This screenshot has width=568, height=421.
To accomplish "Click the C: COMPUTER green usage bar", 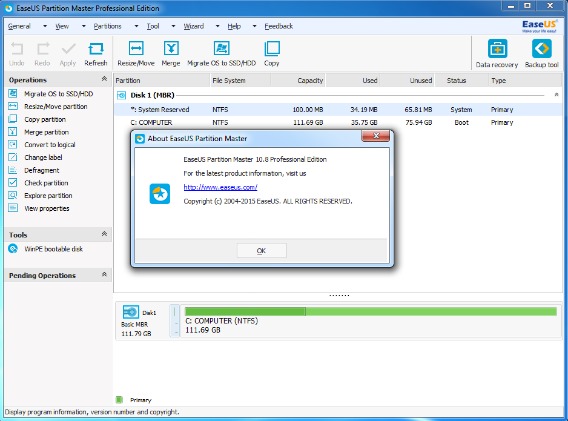I will pos(371,311).
